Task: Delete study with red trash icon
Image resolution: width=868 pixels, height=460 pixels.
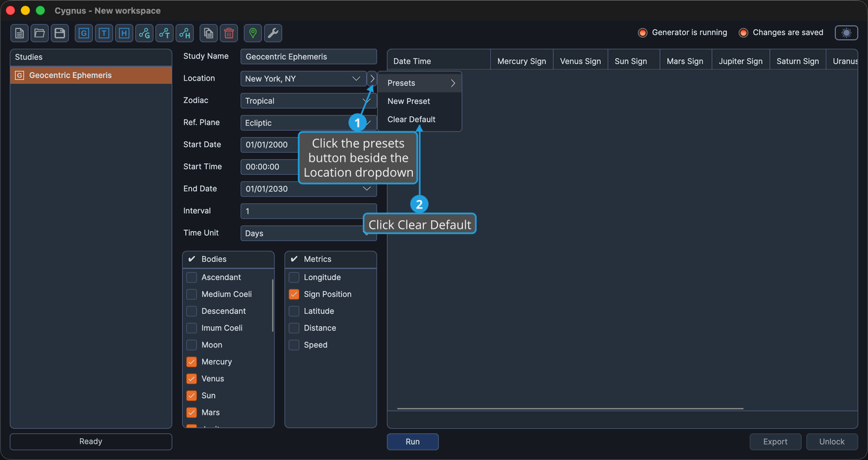Action: tap(229, 33)
